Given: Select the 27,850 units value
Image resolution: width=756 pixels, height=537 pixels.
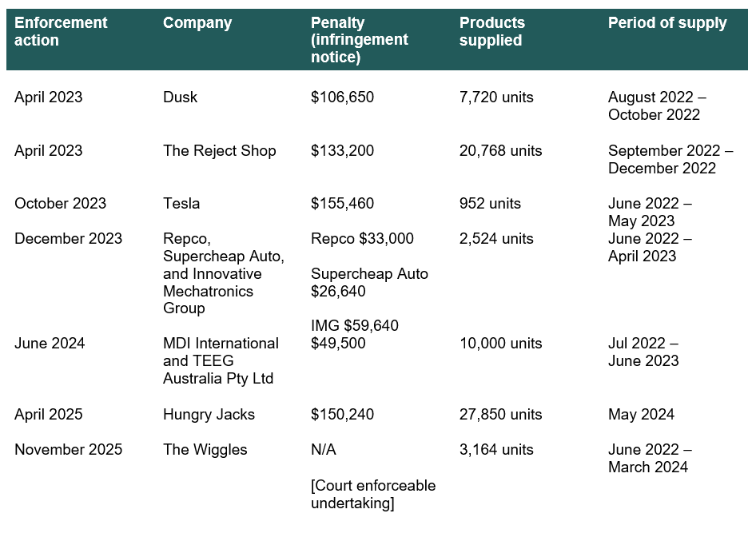Looking at the screenshot, I should 500,415.
